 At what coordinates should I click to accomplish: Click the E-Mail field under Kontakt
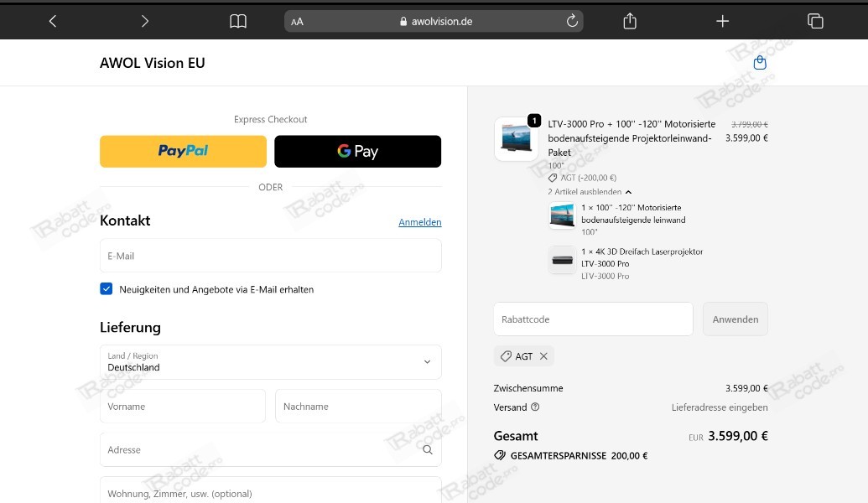270,256
